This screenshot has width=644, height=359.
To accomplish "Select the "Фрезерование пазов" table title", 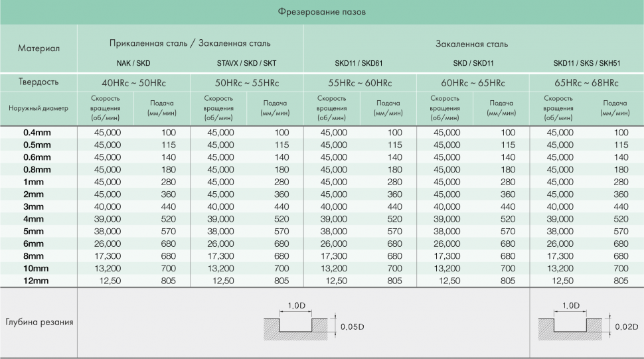I will pos(322,12).
